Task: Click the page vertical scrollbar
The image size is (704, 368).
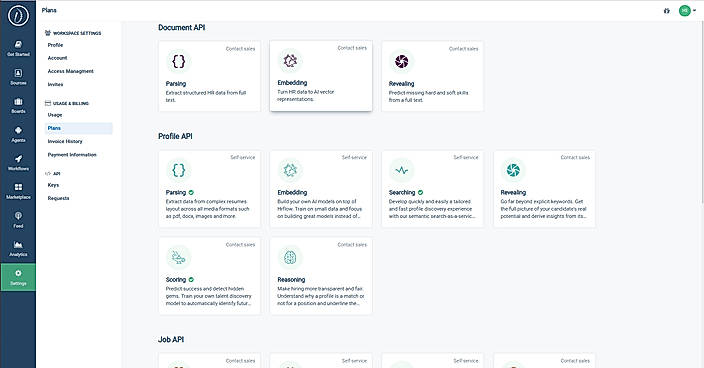Action: pyautogui.click(x=702, y=112)
